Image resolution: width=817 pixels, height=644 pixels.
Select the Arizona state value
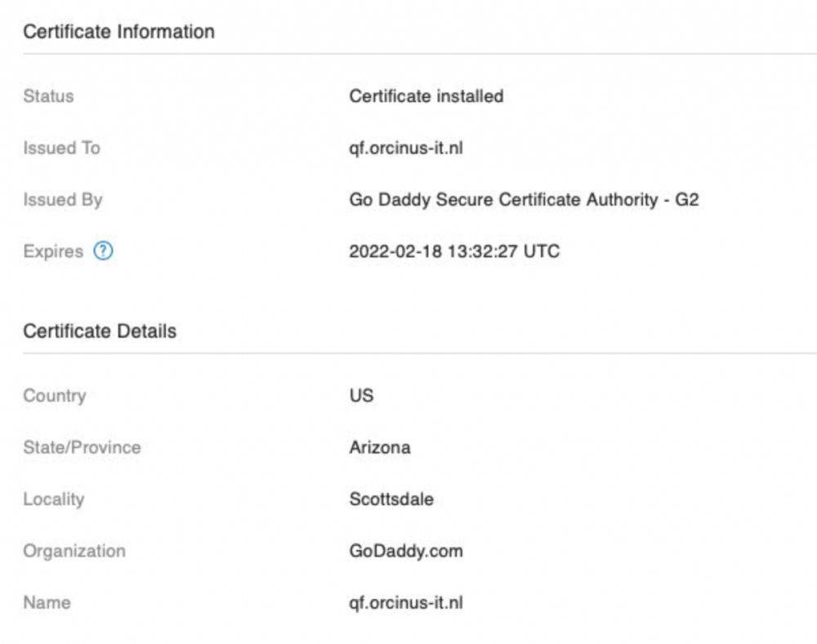(380, 448)
